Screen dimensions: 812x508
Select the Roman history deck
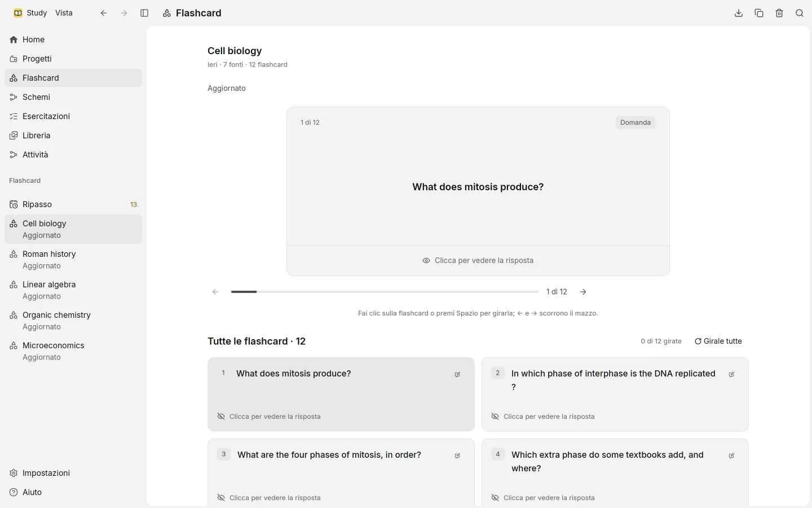click(73, 260)
